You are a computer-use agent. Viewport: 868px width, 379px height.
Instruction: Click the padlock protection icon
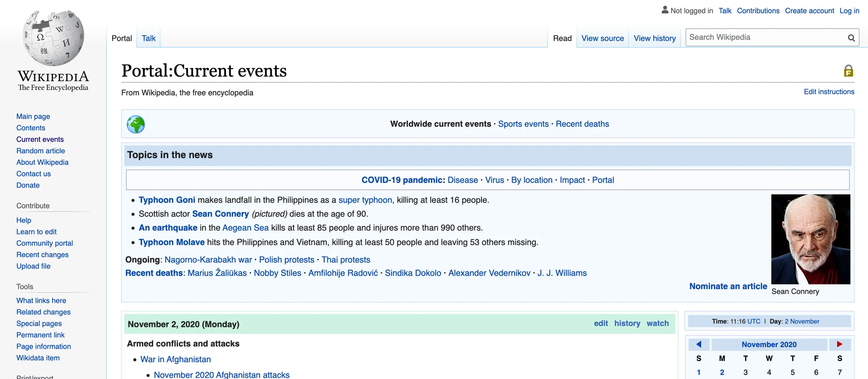point(848,71)
